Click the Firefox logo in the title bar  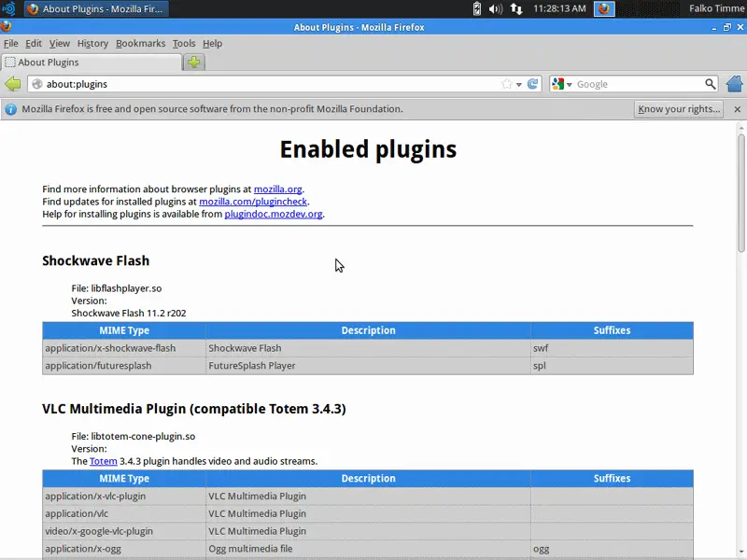pyautogui.click(x=6, y=27)
